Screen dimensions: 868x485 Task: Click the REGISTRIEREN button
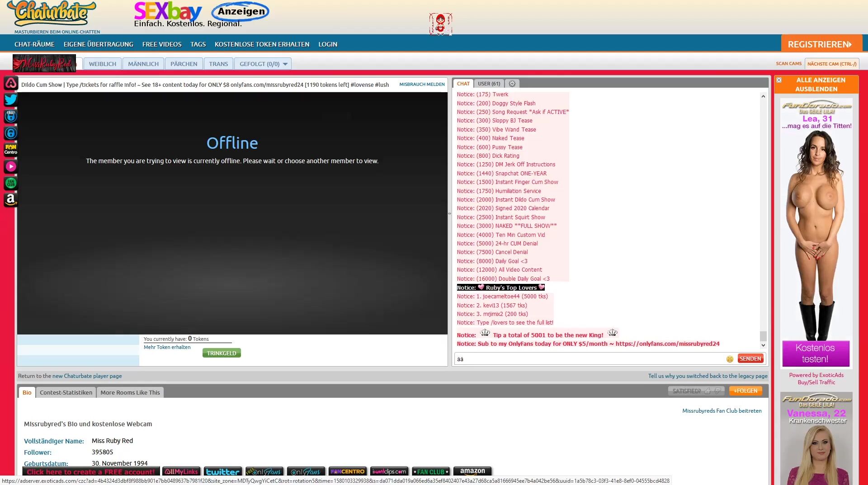tap(821, 44)
